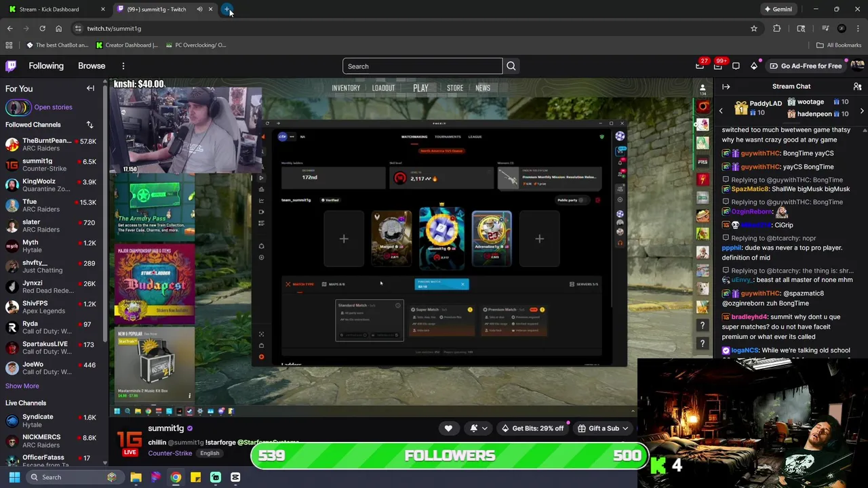Sort the Followed Channels list
This screenshot has height=488, width=868.
[90, 125]
